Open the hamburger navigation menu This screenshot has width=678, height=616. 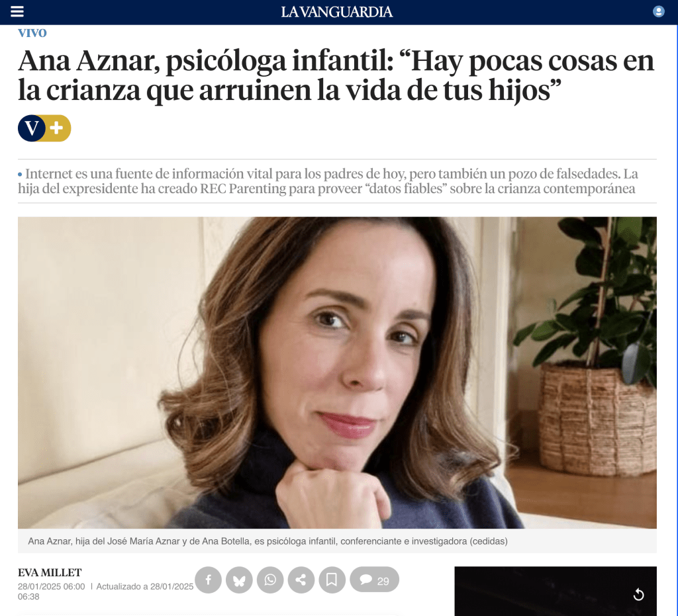pyautogui.click(x=17, y=12)
